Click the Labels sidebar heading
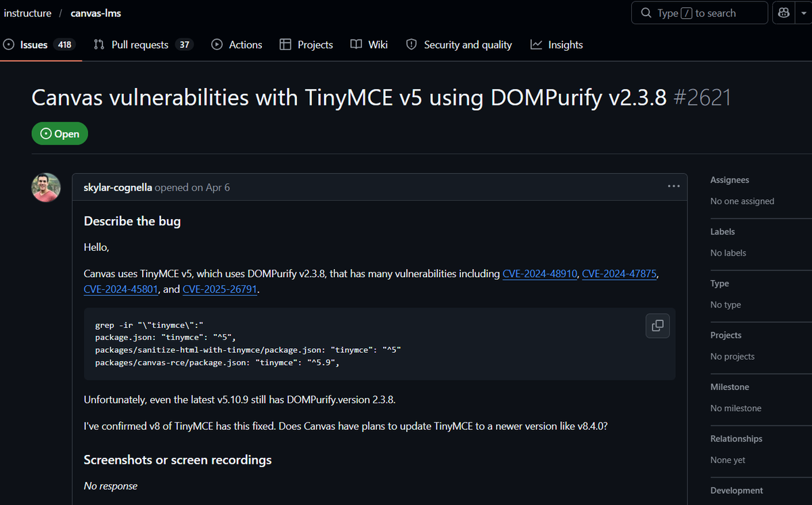The height and width of the screenshot is (505, 812). click(723, 231)
